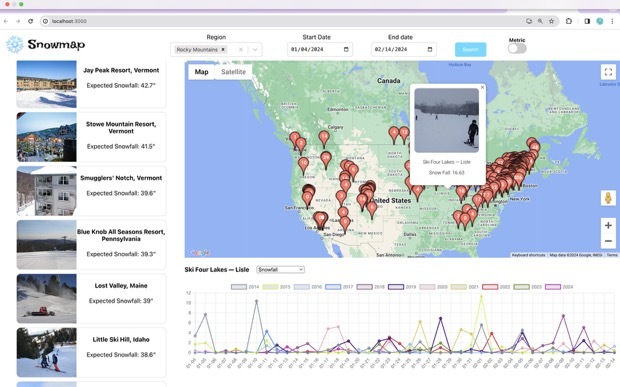Click 'Expected Snowfall: 39.6"' text
The width and height of the screenshot is (620, 387).
[x=121, y=193]
